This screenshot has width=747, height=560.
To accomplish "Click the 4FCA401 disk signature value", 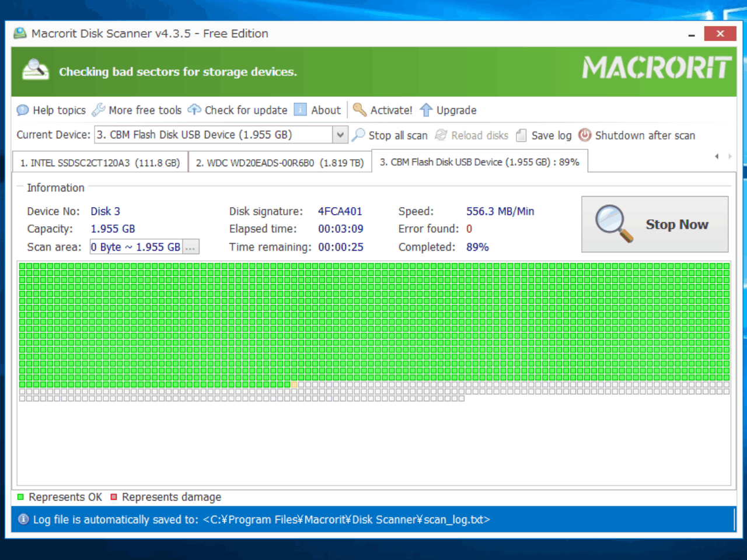I will tap(340, 211).
